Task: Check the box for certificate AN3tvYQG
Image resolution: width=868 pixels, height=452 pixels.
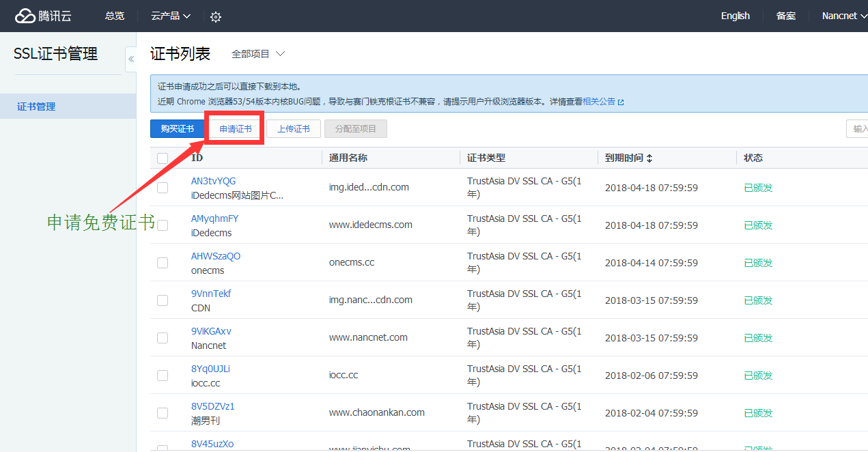Action: 163,188
